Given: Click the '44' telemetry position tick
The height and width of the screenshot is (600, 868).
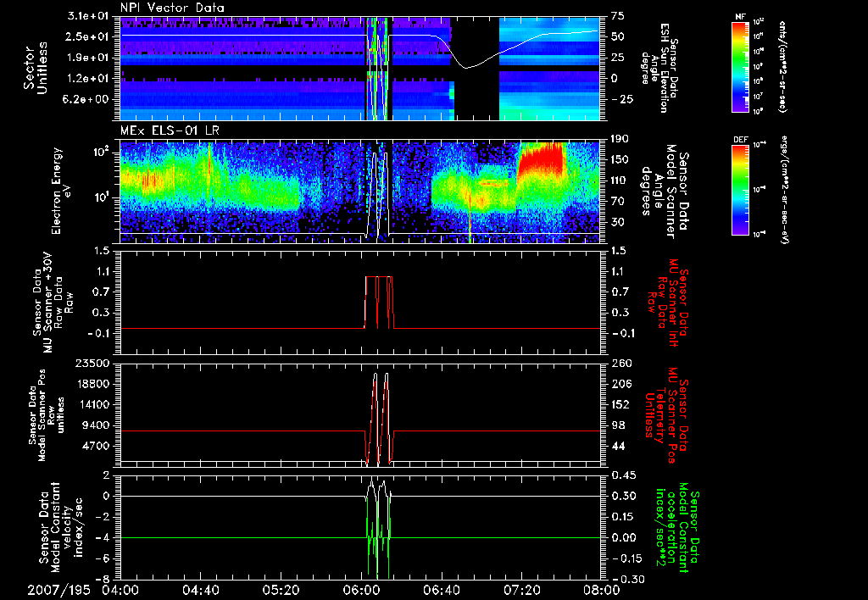Looking at the screenshot, I should 618,446.
